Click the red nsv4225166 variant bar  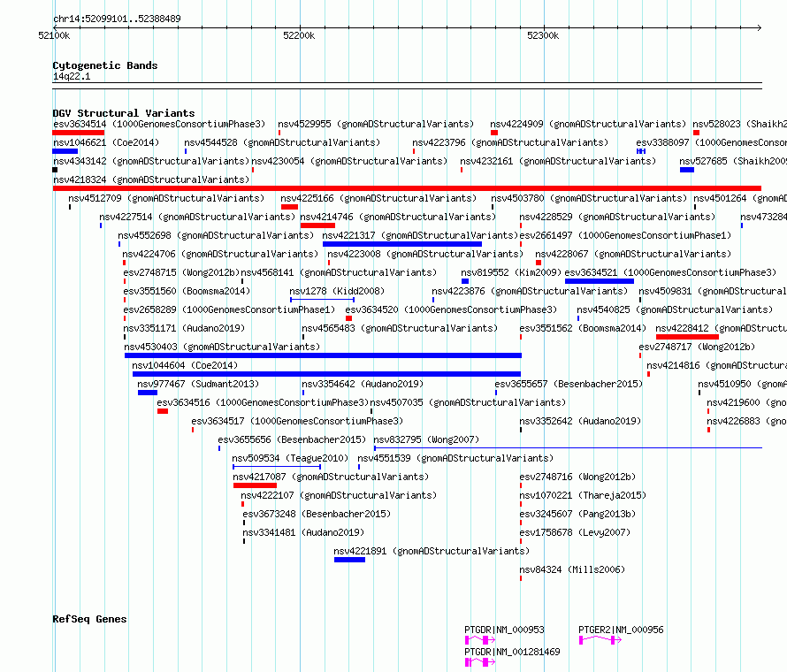coord(290,207)
